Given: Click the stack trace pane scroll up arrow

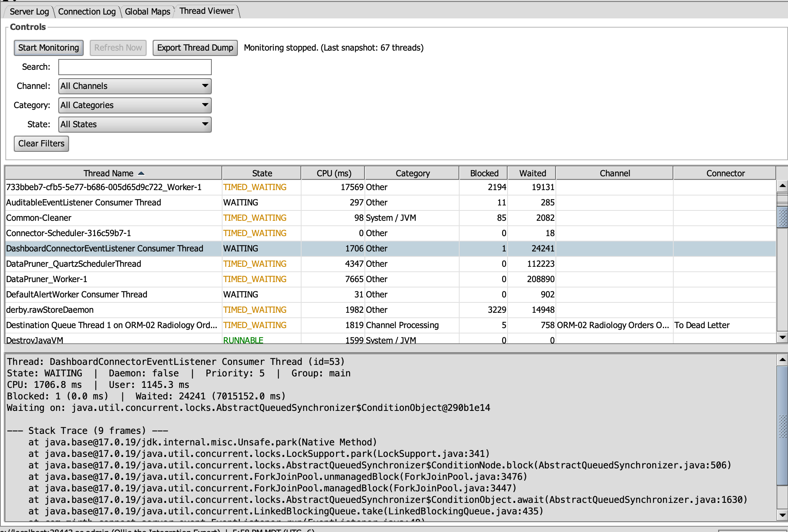Looking at the screenshot, I should (x=782, y=360).
